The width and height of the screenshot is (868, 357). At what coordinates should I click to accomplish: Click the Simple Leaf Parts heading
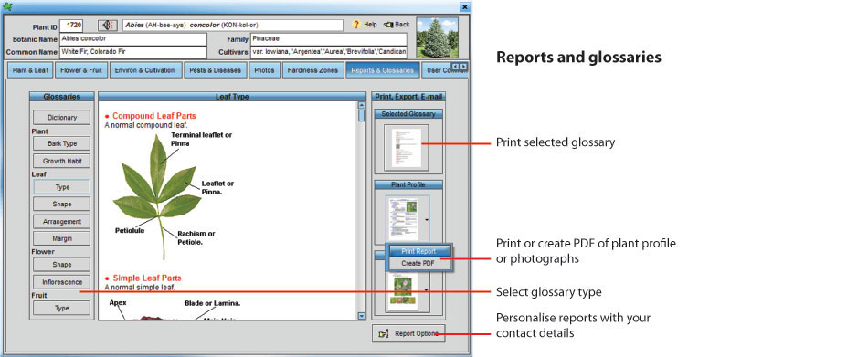point(147,278)
